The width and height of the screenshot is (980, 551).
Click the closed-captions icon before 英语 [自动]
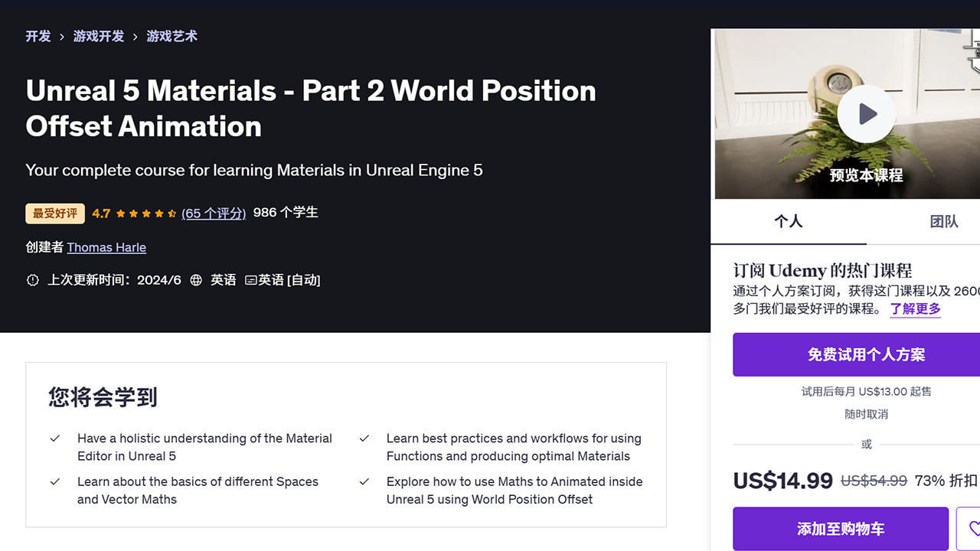coord(254,280)
